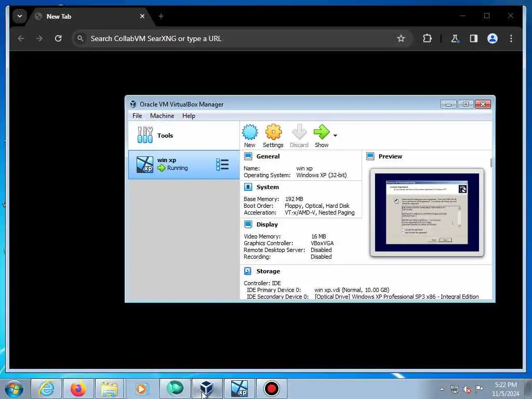Reload the page in the browser
Viewport: 532px width, 399px height.
pos(58,38)
